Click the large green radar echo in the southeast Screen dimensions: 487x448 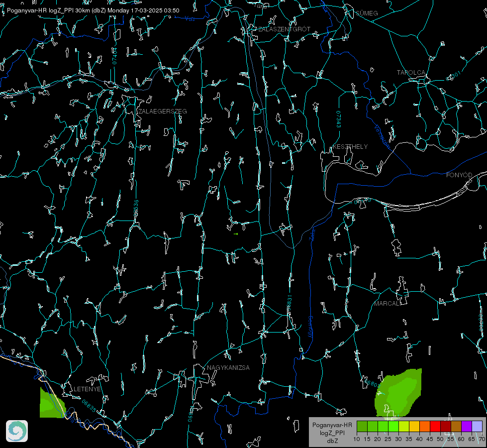coord(398,393)
